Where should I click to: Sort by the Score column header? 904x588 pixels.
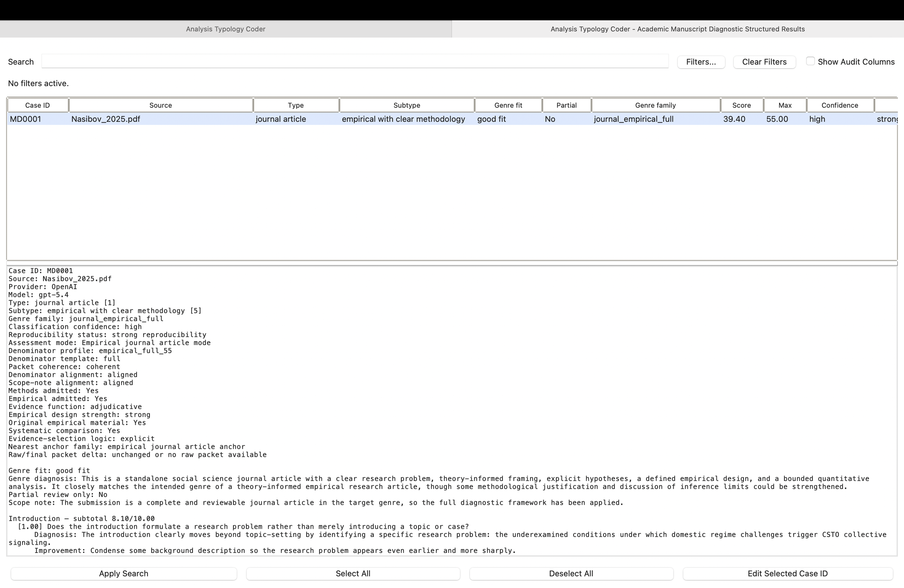click(x=741, y=105)
